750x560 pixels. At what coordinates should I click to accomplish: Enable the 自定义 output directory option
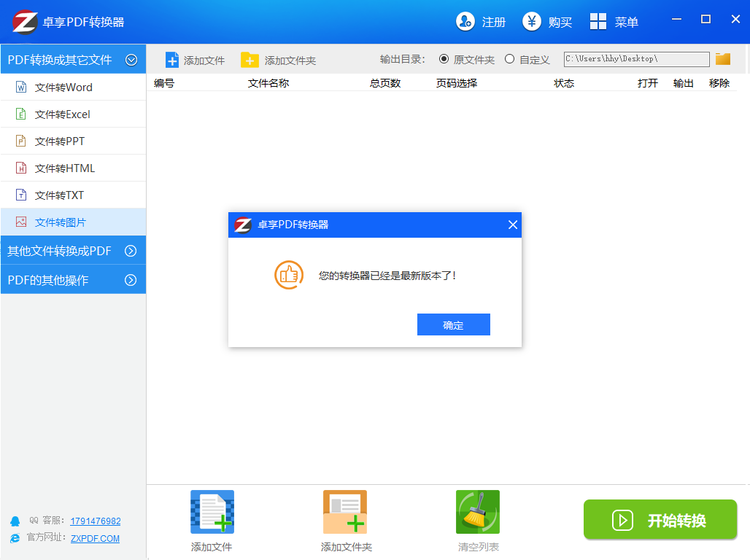[x=510, y=59]
